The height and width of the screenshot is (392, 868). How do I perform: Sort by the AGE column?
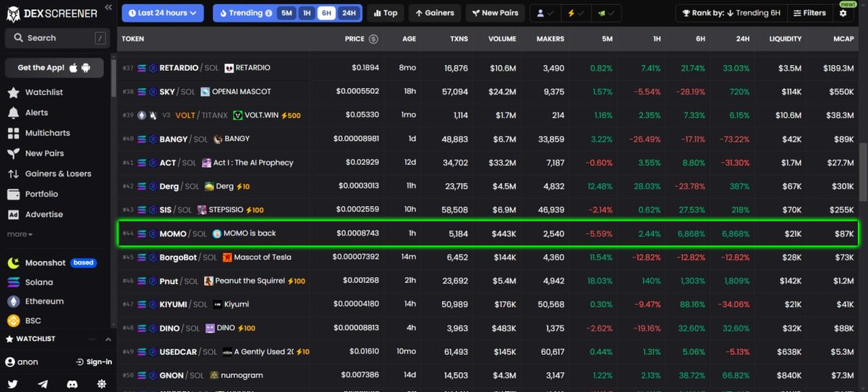tap(409, 39)
